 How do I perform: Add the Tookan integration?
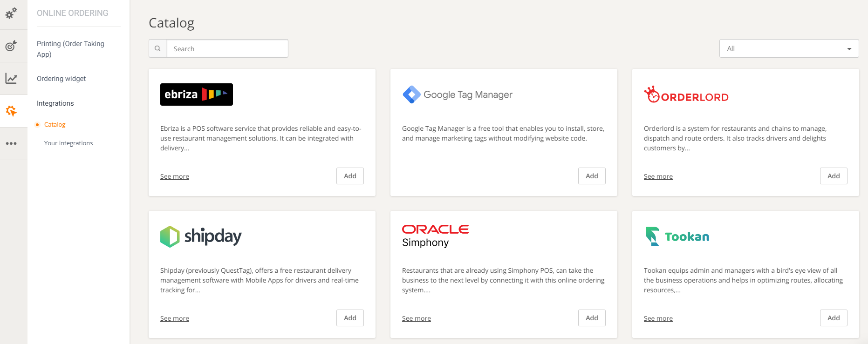pos(834,318)
